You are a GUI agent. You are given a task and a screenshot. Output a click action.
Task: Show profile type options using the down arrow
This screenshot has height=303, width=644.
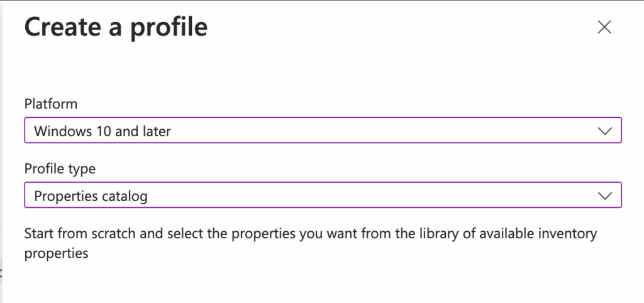(604, 196)
